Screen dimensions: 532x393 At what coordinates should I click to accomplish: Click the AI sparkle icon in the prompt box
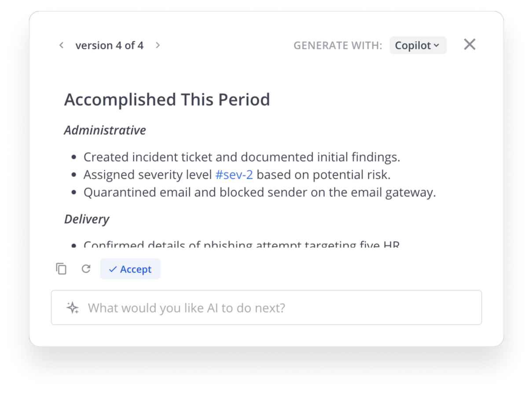point(73,308)
